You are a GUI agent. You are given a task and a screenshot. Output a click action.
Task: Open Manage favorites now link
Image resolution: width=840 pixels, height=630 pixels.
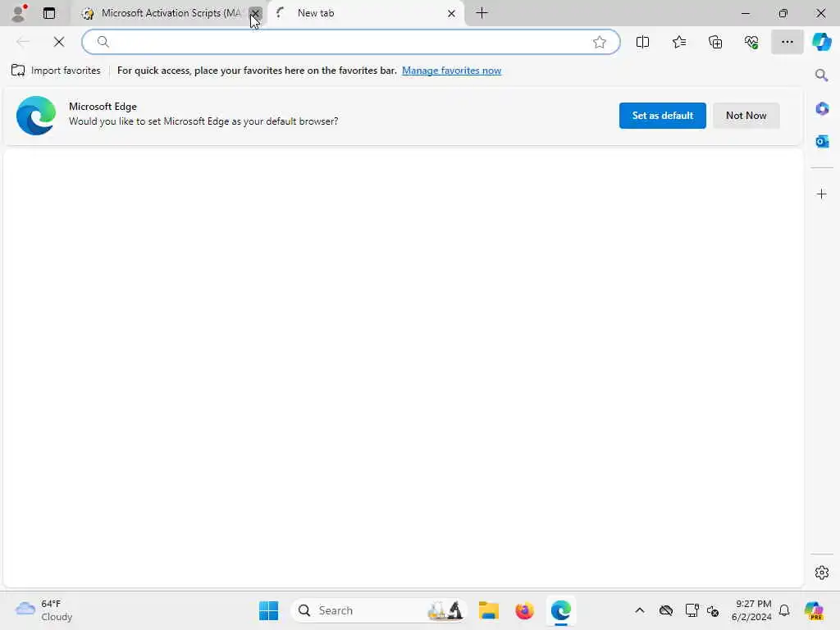[452, 71]
